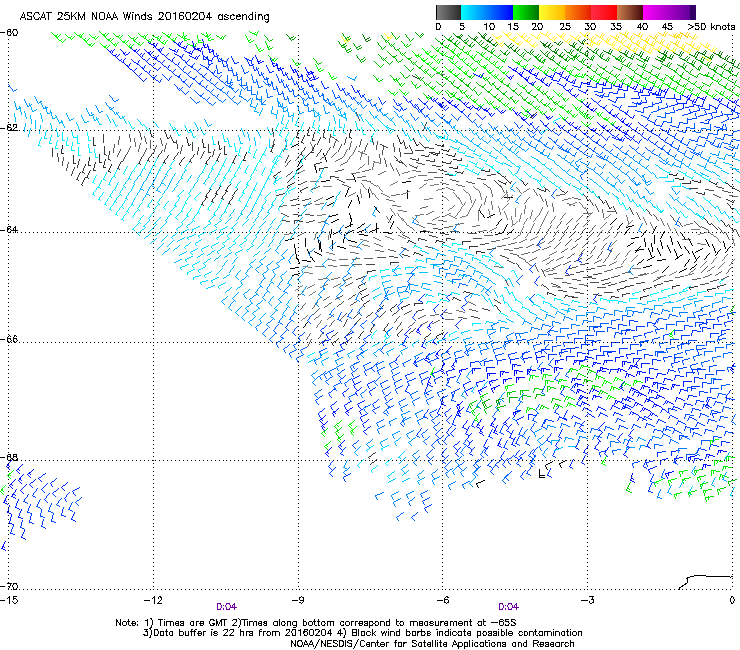Click the yellow 20-25 knots legend swatch
740x650 pixels.
point(552,12)
